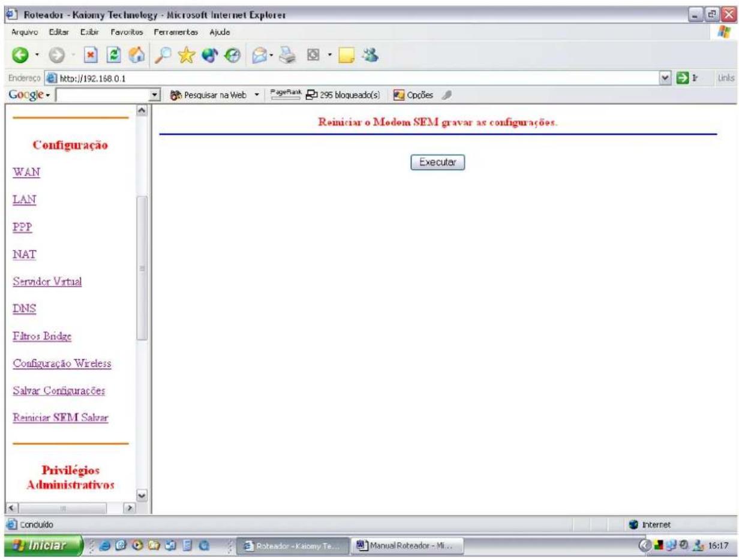The height and width of the screenshot is (560, 739).
Task: Click the sidebar vertical scrollbar thumb
Action: (142, 269)
